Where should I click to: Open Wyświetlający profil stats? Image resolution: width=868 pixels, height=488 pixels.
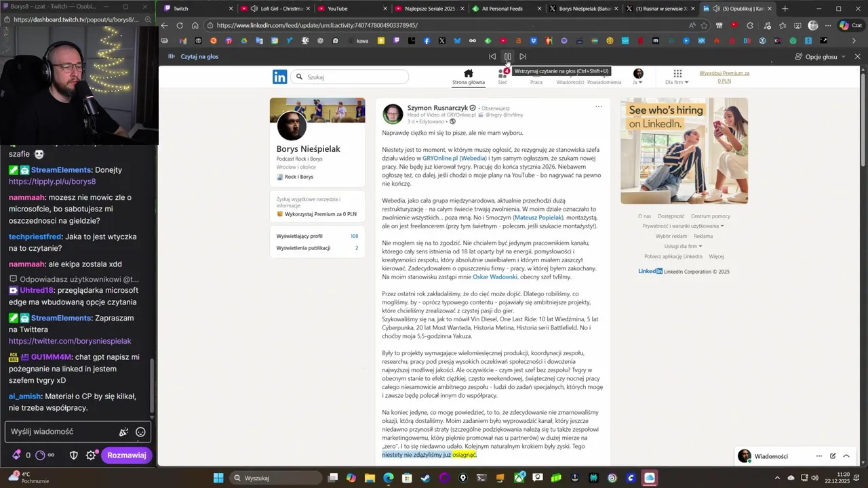317,236
